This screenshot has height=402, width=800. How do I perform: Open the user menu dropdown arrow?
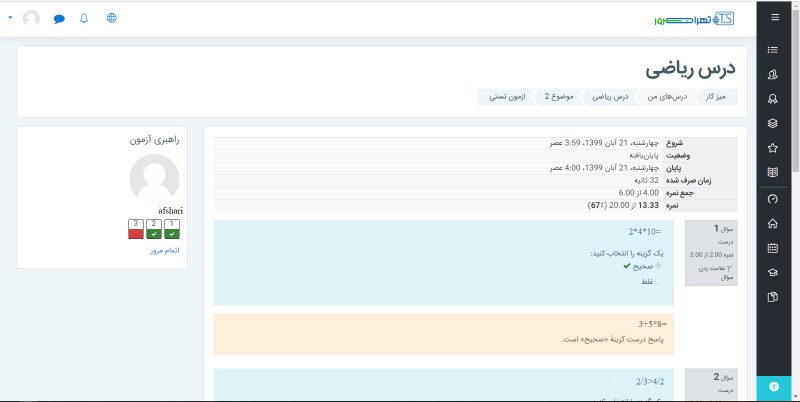pyautogui.click(x=9, y=18)
